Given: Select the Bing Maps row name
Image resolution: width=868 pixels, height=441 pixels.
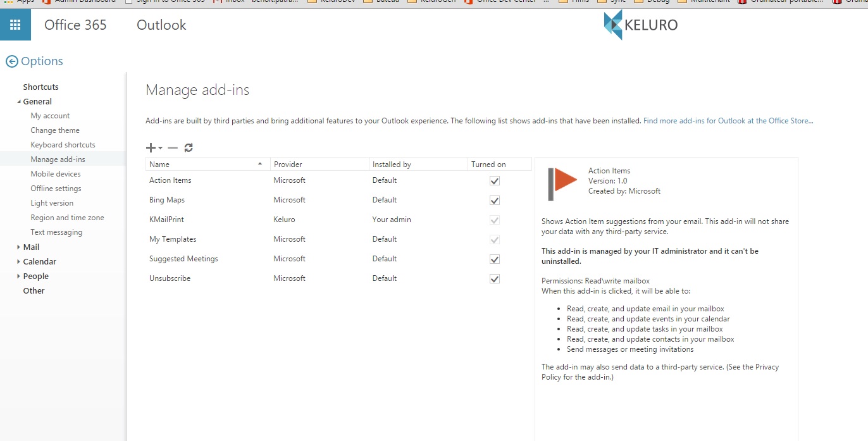Looking at the screenshot, I should tap(167, 200).
